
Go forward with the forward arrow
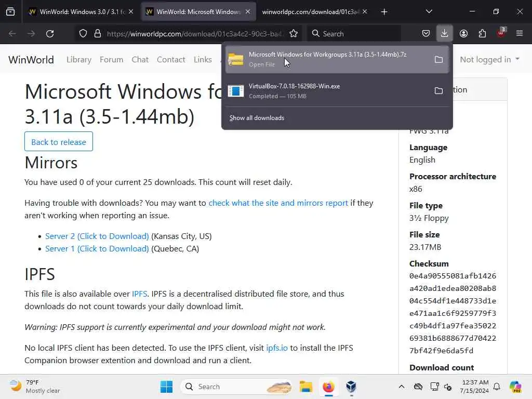31,34
